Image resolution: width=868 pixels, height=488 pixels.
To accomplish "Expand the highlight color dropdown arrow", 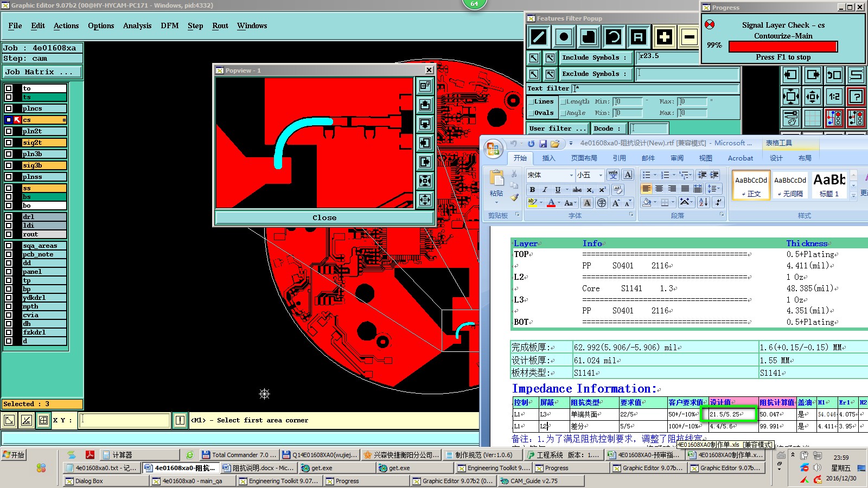I will pyautogui.click(x=541, y=203).
